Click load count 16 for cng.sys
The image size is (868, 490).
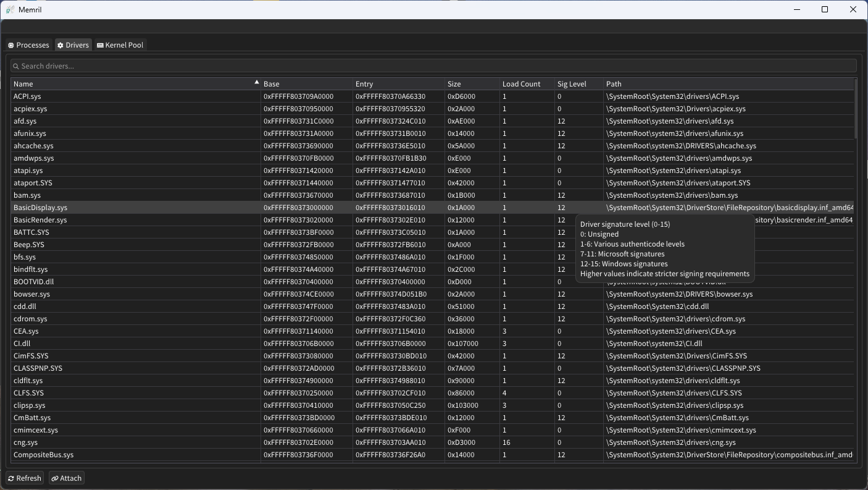(506, 442)
